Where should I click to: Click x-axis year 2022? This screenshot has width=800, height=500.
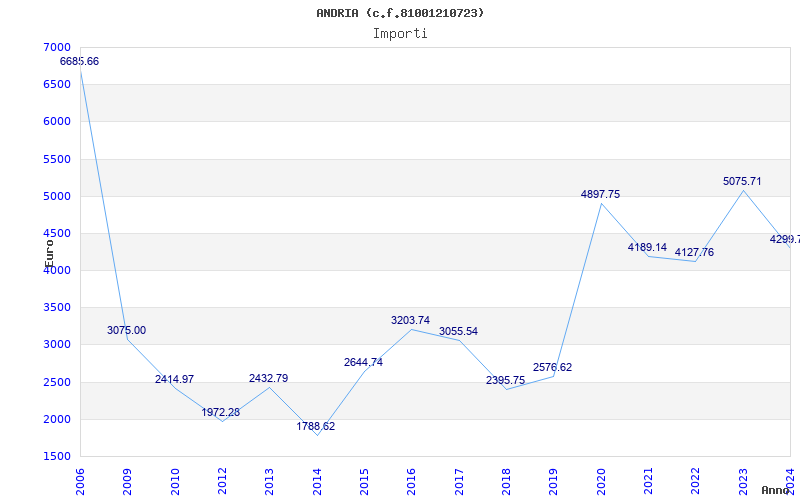click(695, 482)
